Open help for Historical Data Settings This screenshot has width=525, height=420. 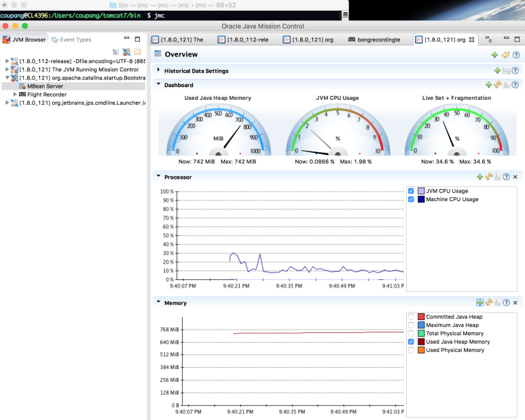point(515,71)
